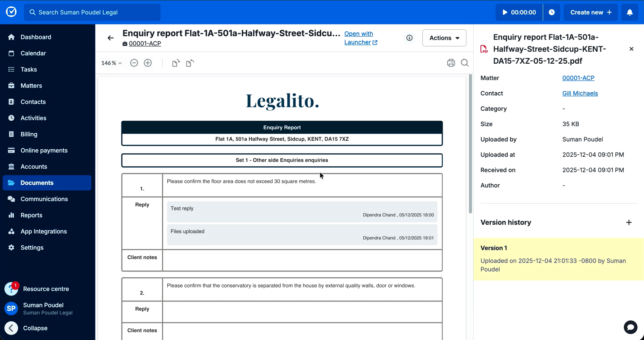Click the Search Suman Poudel Legal field
The height and width of the screenshot is (340, 644).
[x=92, y=12]
